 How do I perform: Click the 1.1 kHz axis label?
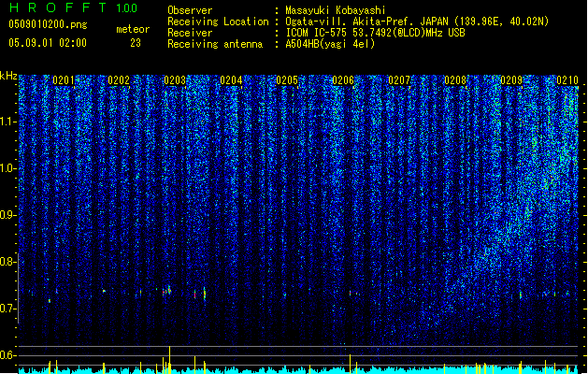point(7,122)
